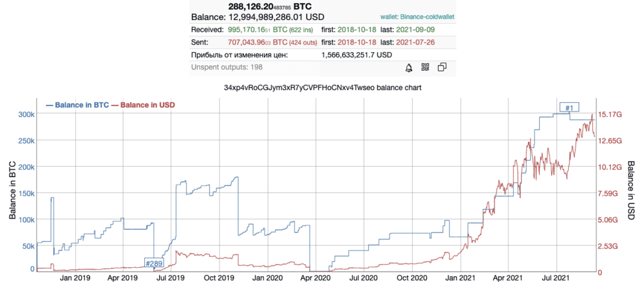The height and width of the screenshot is (282, 644).
Task: Click the 15.17G USD axis label
Action: tap(609, 115)
